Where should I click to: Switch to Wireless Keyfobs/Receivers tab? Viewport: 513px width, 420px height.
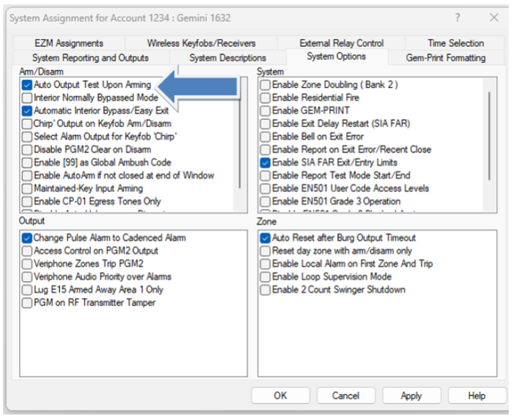point(201,43)
